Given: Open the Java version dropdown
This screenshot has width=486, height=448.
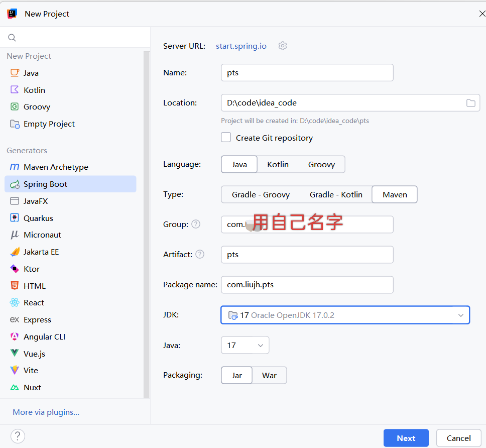Looking at the screenshot, I should point(245,345).
